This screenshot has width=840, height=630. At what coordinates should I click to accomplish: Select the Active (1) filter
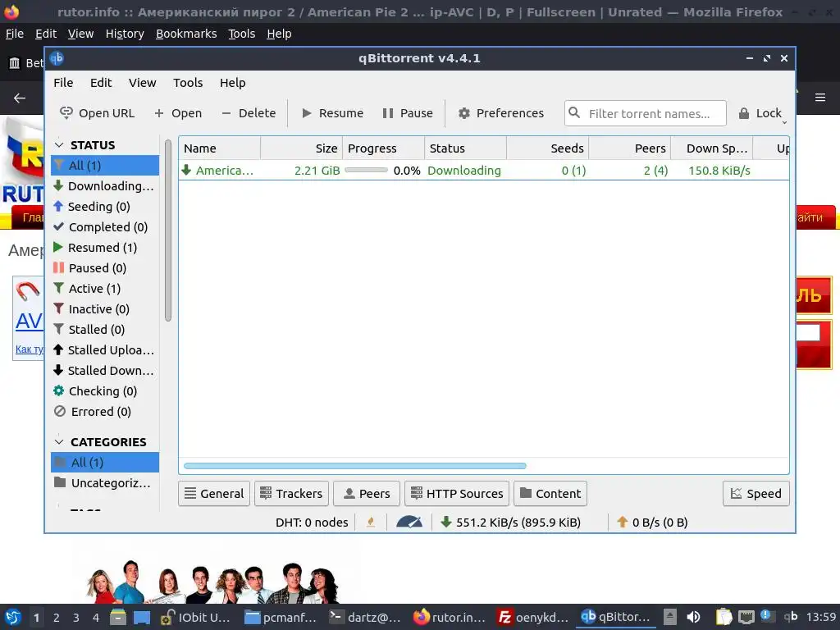[x=105, y=288]
